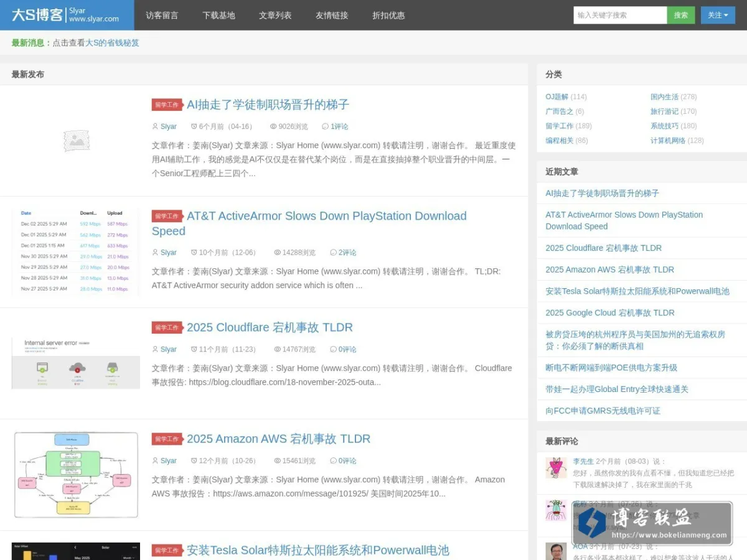Open recent article 2025 Cloudflare 宕机事故 in the sidebar
The image size is (747, 560).
pyautogui.click(x=603, y=248)
